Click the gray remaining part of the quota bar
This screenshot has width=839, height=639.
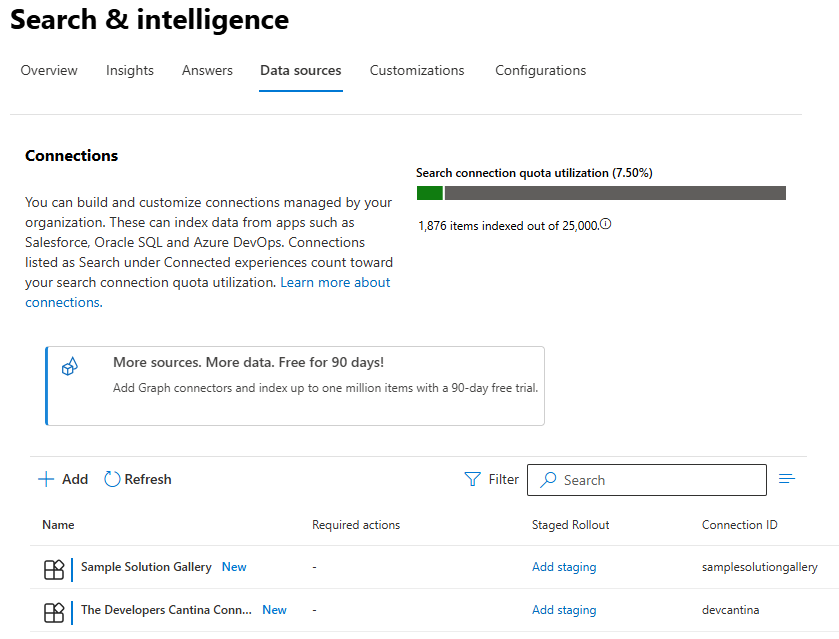615,193
